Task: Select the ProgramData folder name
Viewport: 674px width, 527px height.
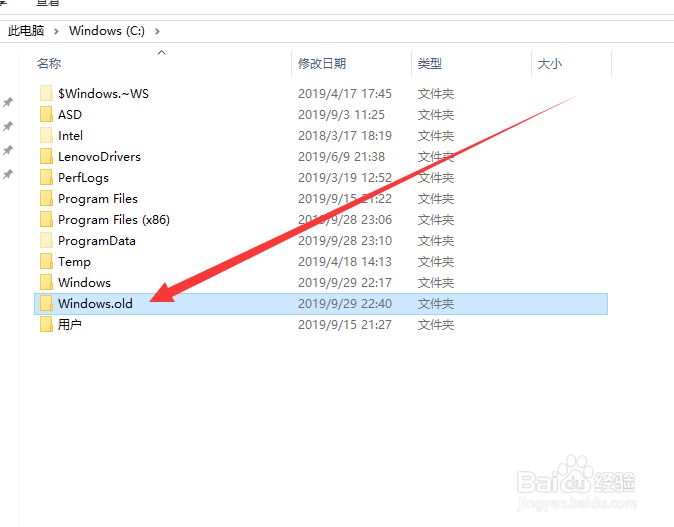Action: point(97,241)
